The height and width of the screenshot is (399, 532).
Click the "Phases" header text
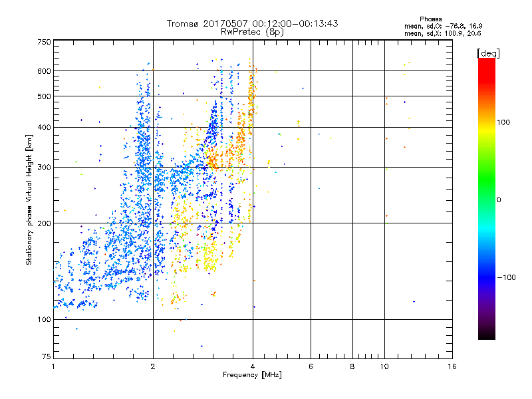(430, 19)
